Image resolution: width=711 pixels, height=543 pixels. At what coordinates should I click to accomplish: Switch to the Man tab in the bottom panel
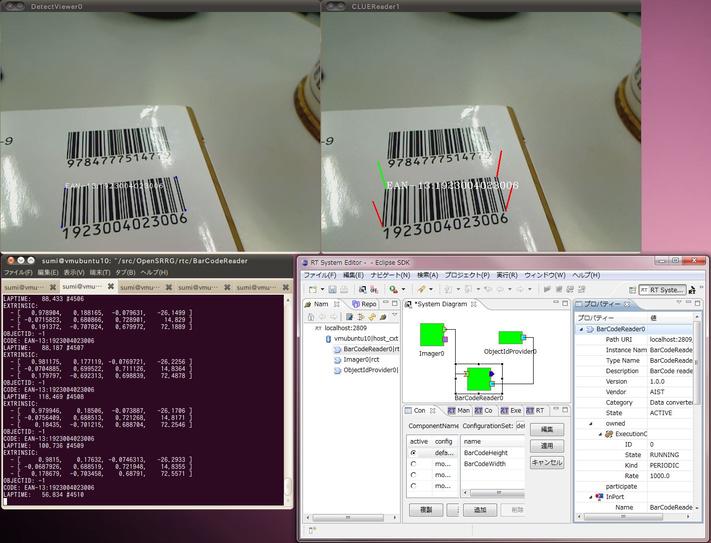pos(459,410)
